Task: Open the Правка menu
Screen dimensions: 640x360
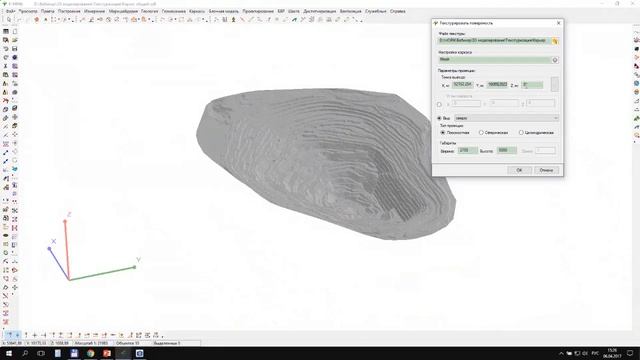Action: point(47,11)
